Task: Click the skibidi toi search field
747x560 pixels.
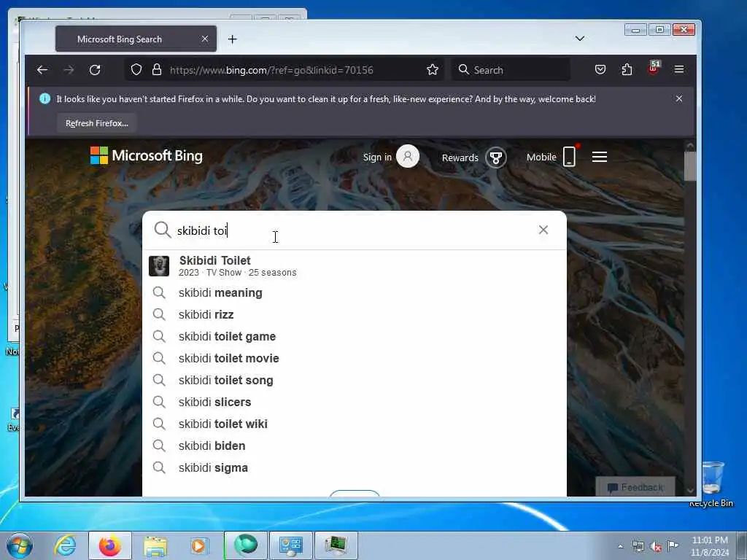Action: (355, 230)
